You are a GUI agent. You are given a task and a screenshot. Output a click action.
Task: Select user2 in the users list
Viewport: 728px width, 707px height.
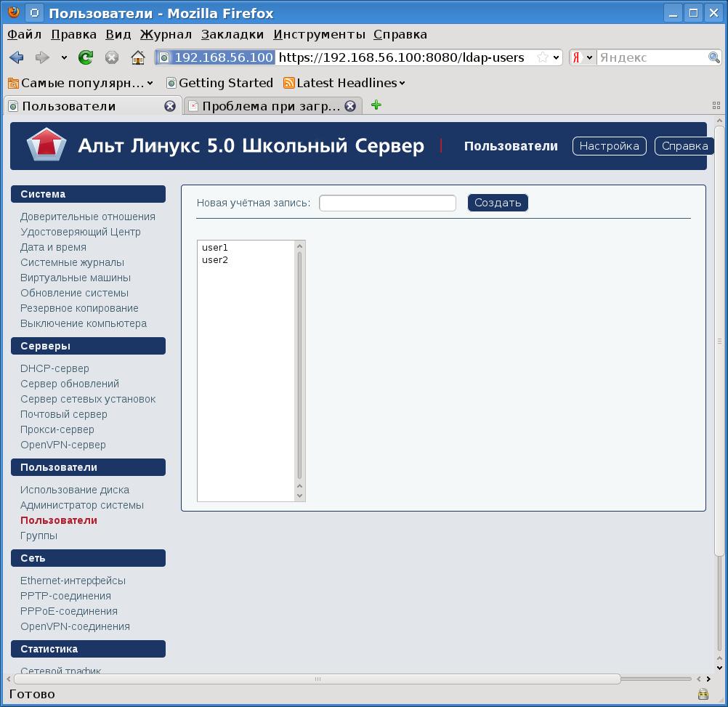(215, 260)
